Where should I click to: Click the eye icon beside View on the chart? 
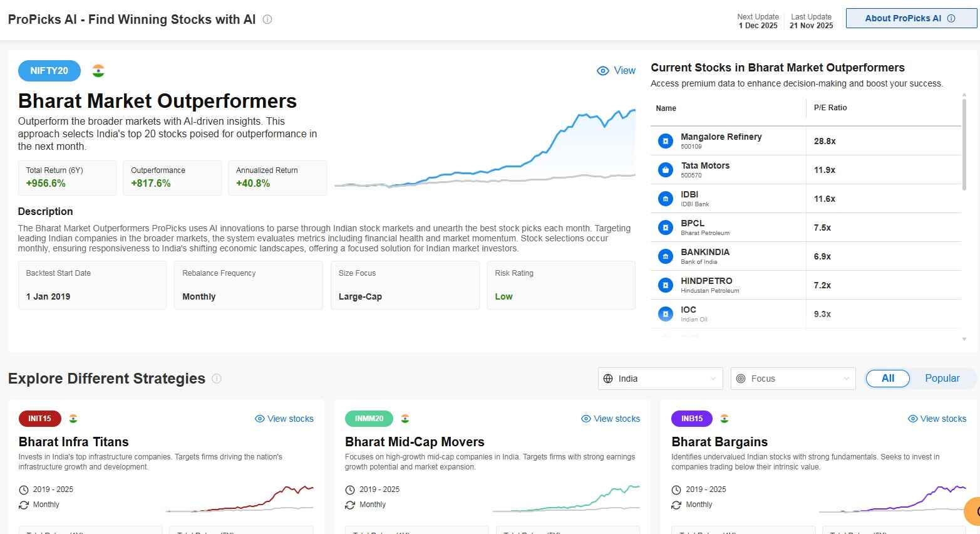603,71
